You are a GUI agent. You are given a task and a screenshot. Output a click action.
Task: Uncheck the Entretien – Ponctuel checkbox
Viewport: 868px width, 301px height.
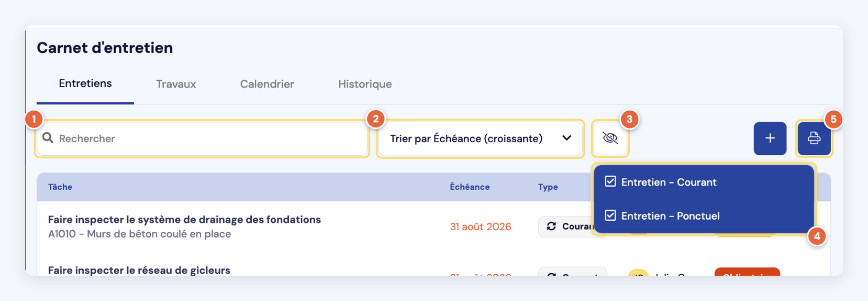click(x=610, y=215)
